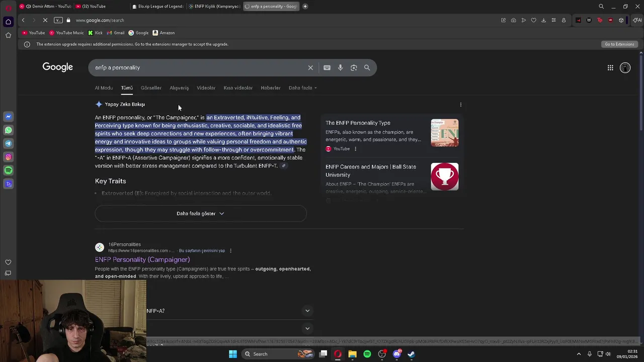Show hidden system tray icons chevron
The width and height of the screenshot is (644, 362).
579,354
